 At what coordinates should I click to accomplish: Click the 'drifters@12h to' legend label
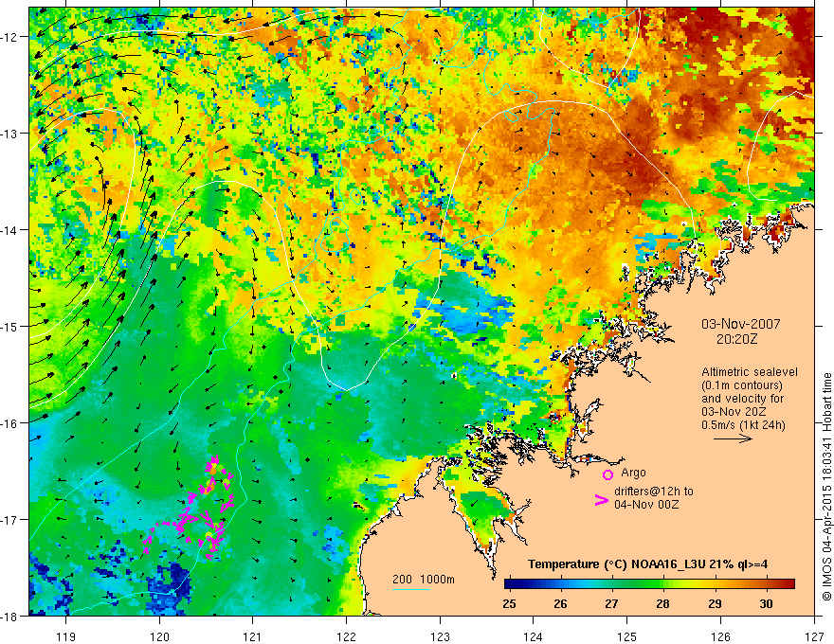(x=654, y=491)
